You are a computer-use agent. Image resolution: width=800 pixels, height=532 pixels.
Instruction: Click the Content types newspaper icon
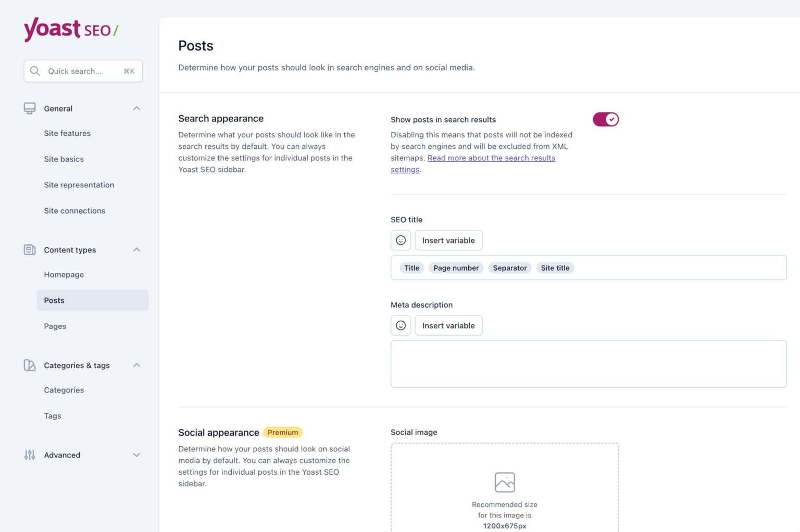tap(30, 250)
